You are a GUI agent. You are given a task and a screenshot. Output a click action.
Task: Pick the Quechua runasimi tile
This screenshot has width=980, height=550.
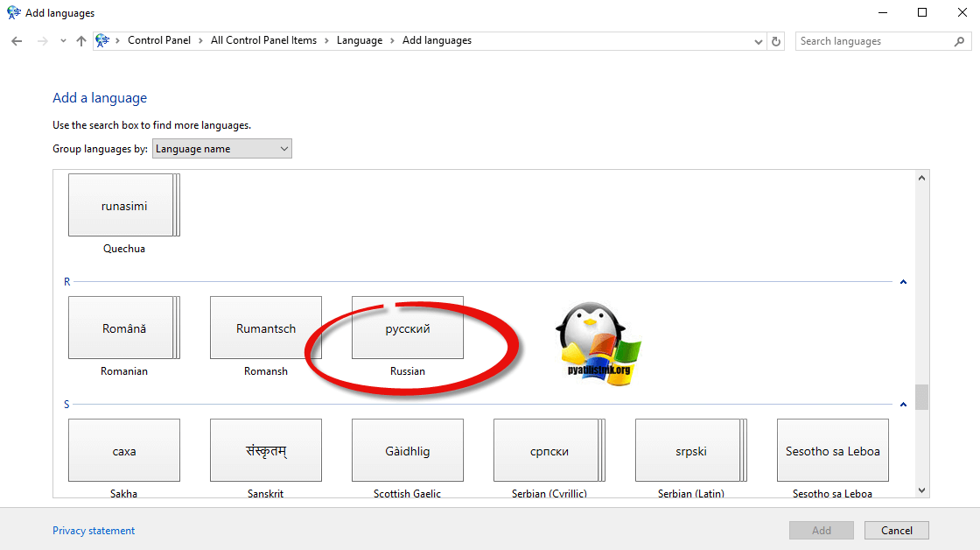click(123, 206)
